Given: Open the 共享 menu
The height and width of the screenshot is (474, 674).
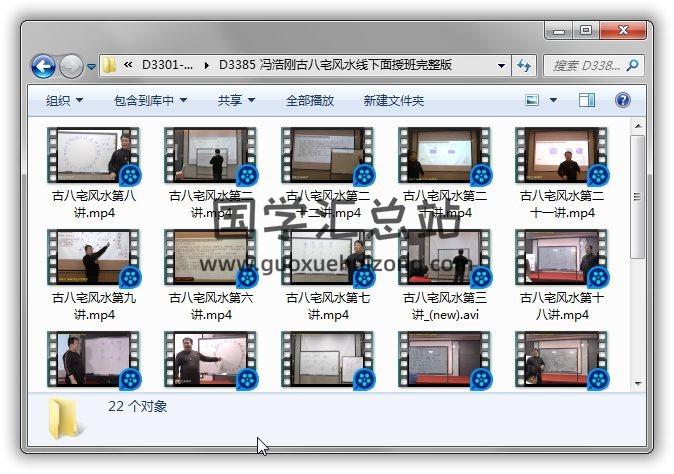Looking at the screenshot, I should click(236, 100).
